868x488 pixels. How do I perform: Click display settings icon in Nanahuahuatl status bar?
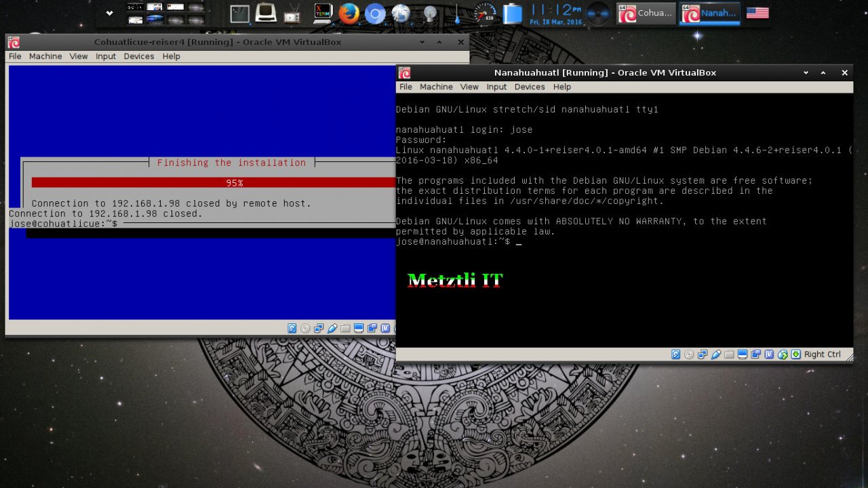point(743,354)
